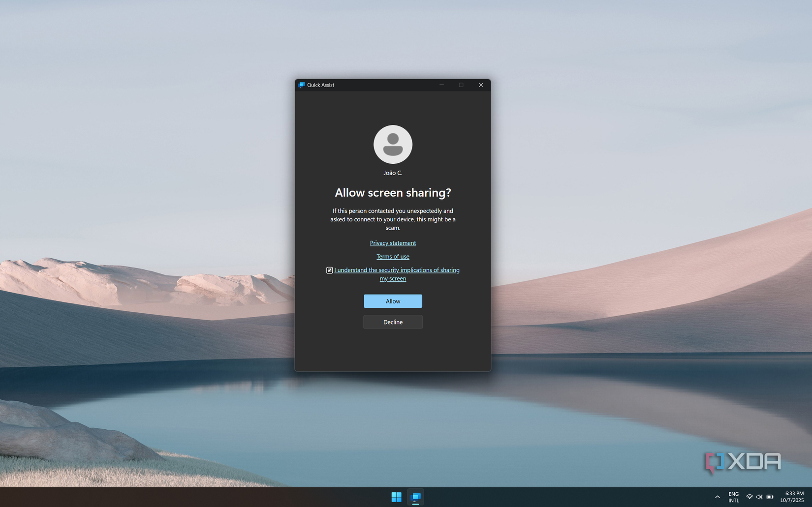Screen dimensions: 812x507
Task: Open the security implications of sharing link
Action: [397, 270]
